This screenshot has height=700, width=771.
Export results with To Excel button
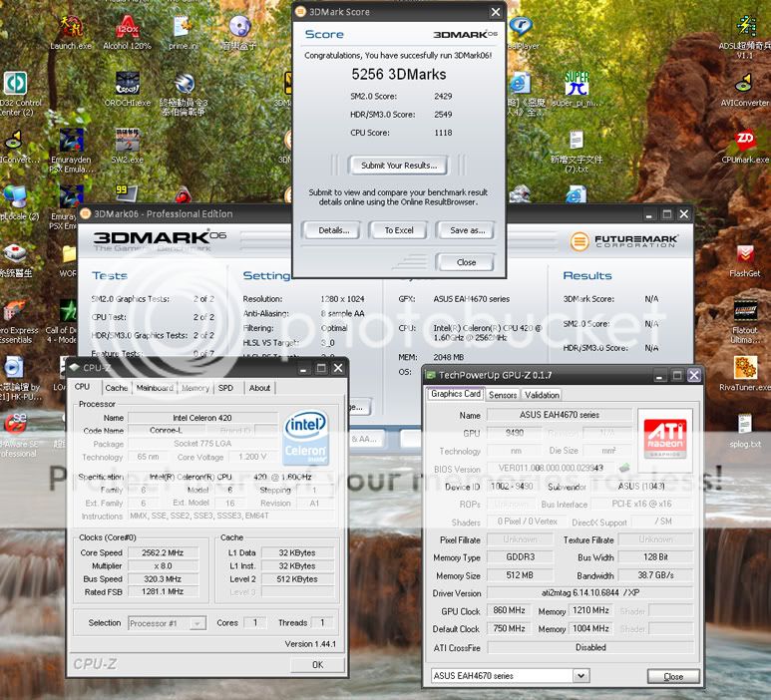click(399, 230)
